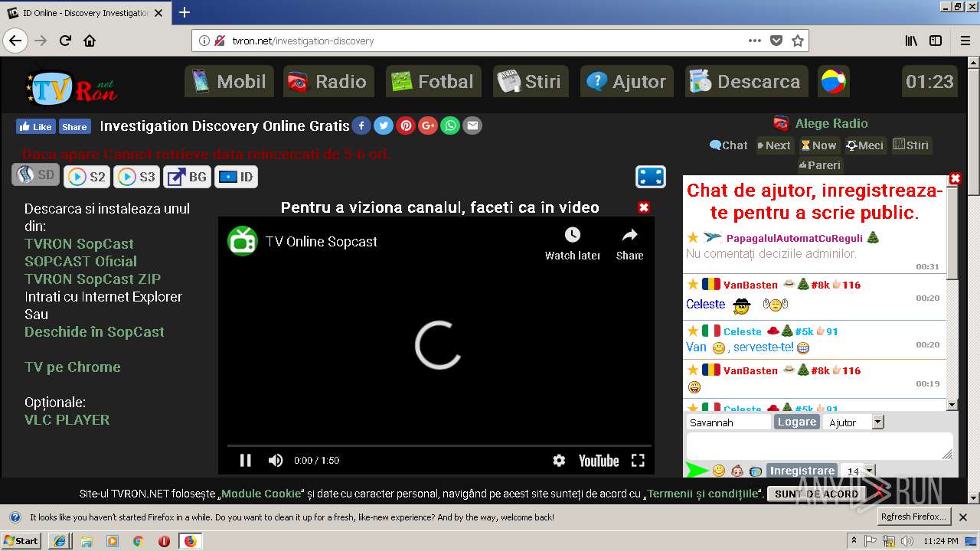The width and height of the screenshot is (980, 551).
Task: Pin page on Pinterest
Action: pos(406,126)
